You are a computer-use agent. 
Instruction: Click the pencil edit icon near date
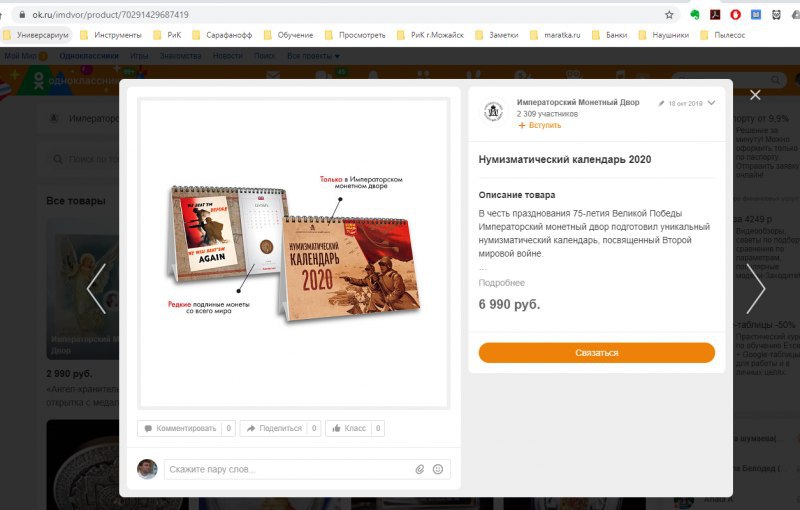[x=661, y=104]
